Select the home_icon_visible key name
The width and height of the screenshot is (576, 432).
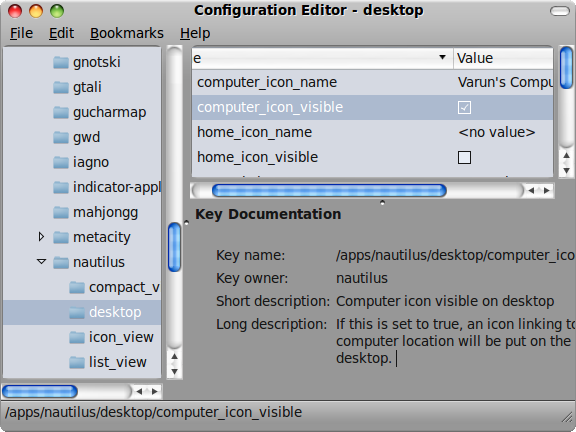[258, 157]
